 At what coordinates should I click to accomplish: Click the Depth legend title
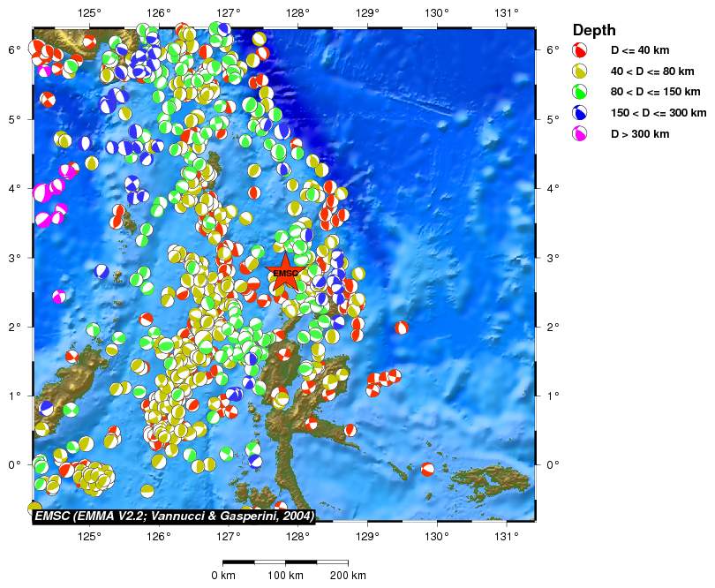(594, 30)
